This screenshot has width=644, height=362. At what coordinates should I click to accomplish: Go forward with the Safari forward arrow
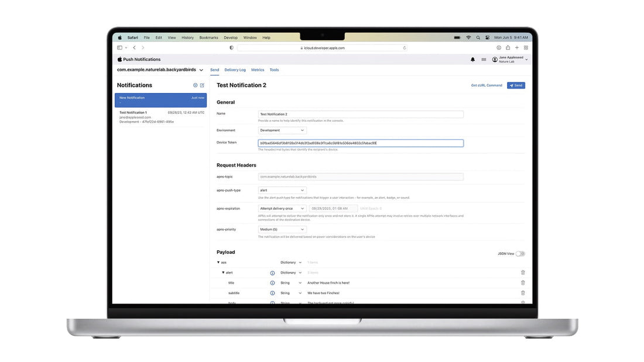click(x=143, y=47)
